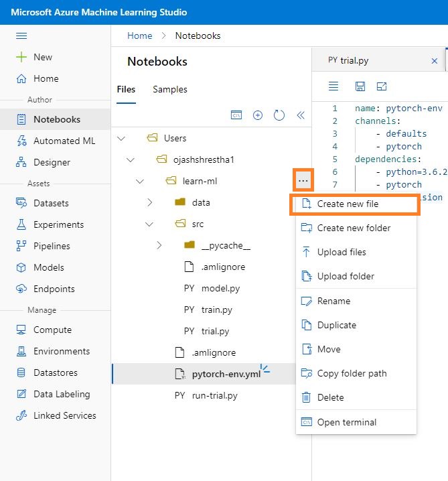Choose Open terminal from context menu

coord(346,422)
